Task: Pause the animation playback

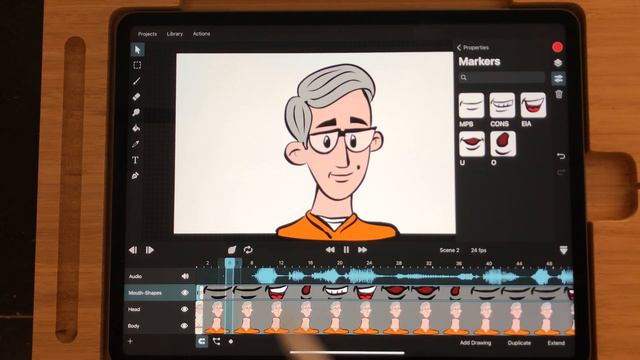Action: (x=346, y=249)
